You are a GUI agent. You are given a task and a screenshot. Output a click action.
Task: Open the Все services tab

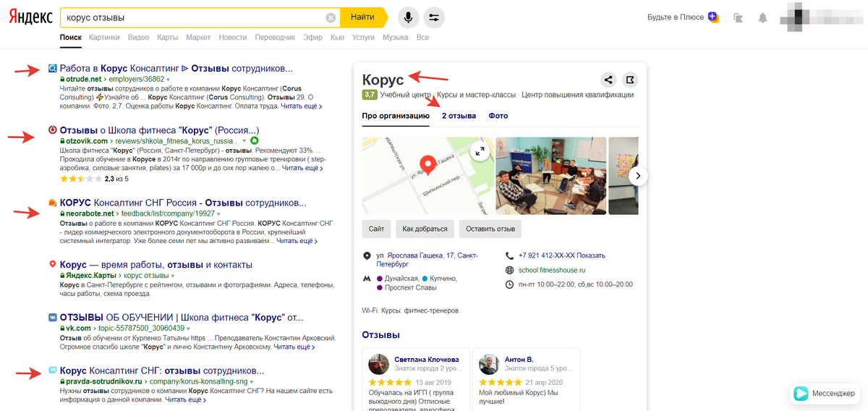[423, 38]
